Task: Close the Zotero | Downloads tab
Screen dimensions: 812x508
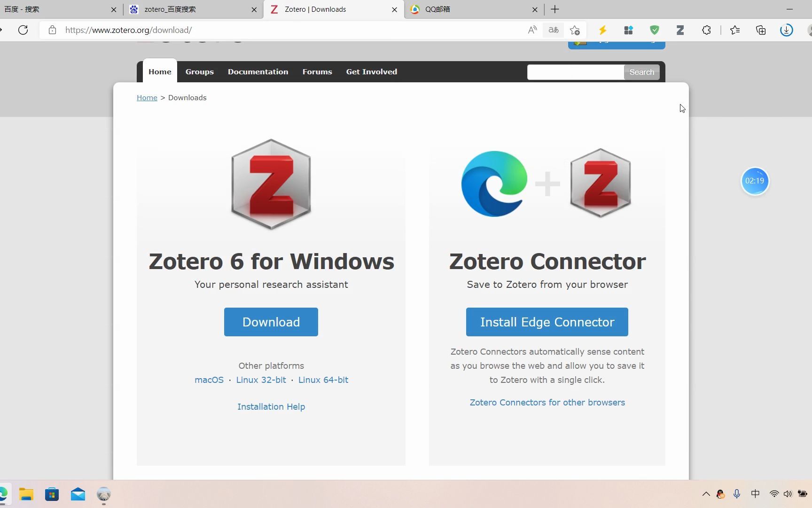Action: 395,9
